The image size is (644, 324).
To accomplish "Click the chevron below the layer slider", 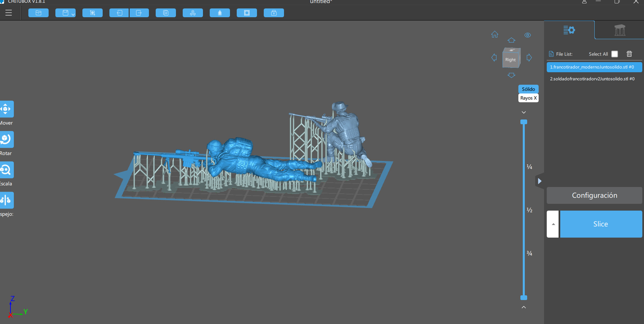I will tap(524, 307).
